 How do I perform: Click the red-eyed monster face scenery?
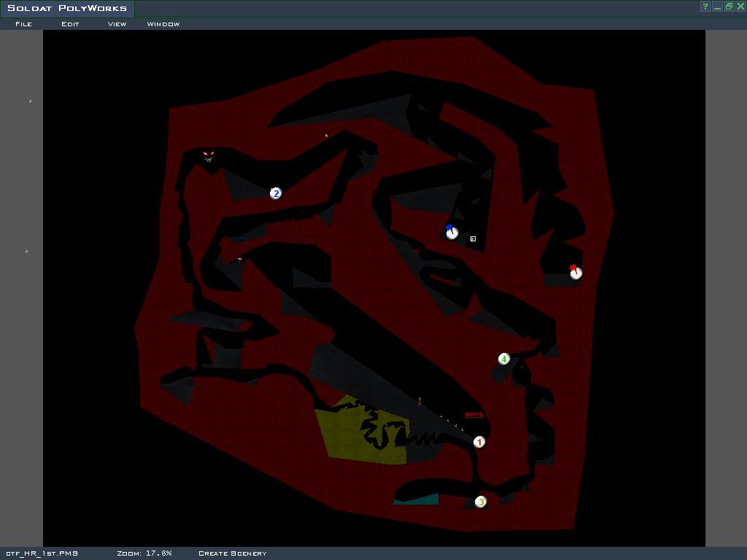tap(209, 156)
